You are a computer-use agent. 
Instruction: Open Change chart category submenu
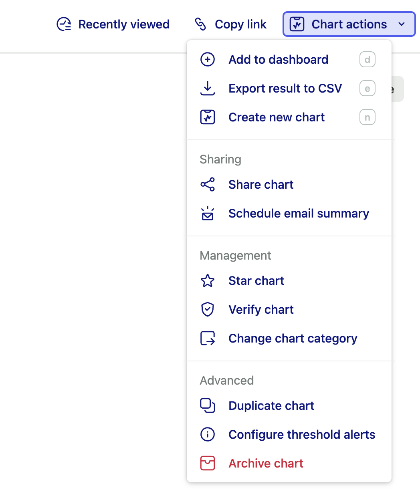coord(293,339)
